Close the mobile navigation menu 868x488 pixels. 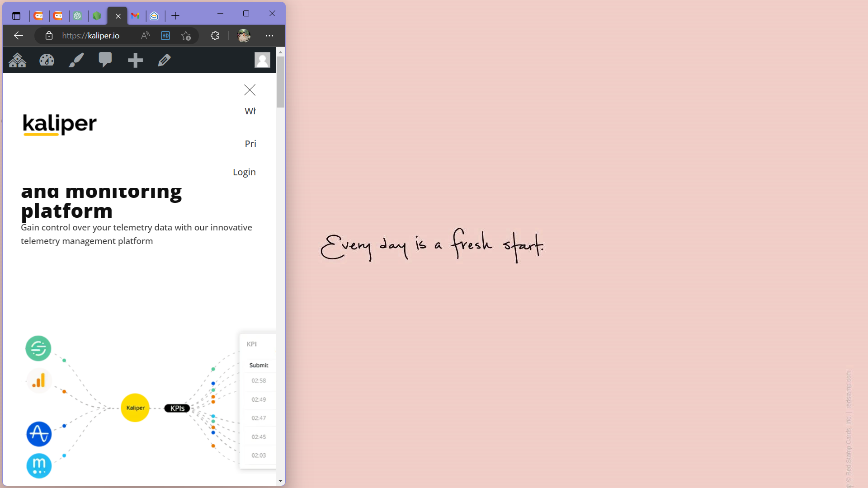pyautogui.click(x=250, y=90)
